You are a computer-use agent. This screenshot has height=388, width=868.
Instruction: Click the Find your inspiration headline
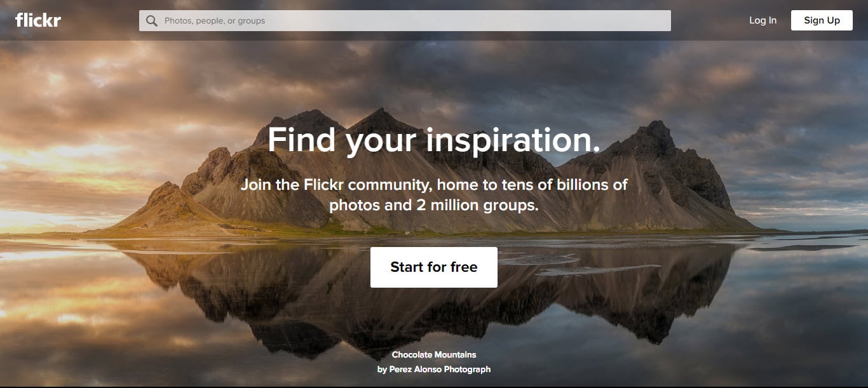434,140
